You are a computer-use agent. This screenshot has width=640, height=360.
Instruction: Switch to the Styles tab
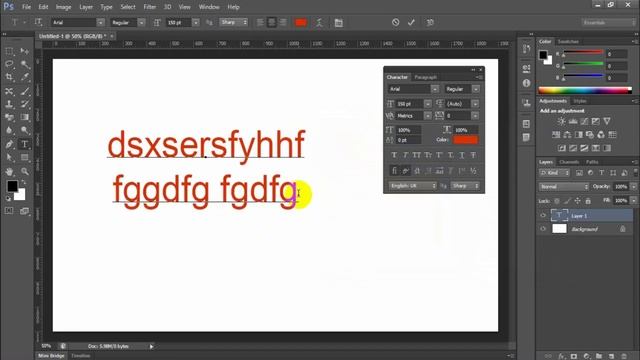pyautogui.click(x=580, y=101)
